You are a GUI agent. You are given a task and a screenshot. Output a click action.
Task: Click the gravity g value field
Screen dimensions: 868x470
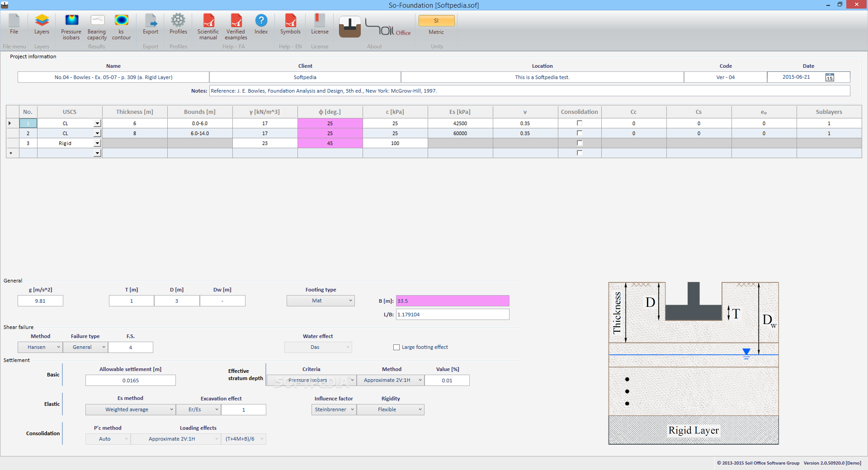tap(40, 301)
